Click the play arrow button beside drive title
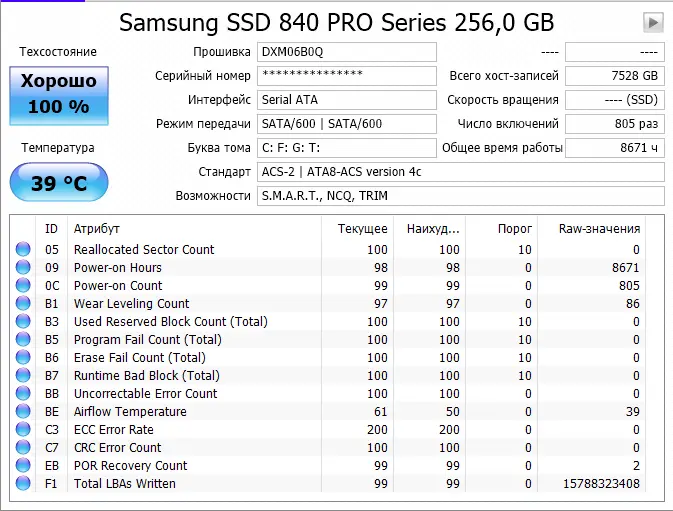This screenshot has height=511, width=673. (652, 22)
